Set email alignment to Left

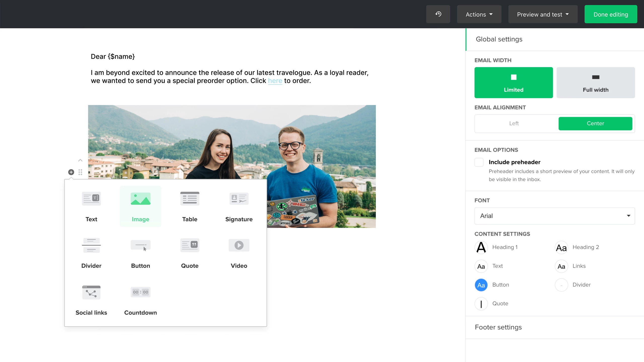514,123
